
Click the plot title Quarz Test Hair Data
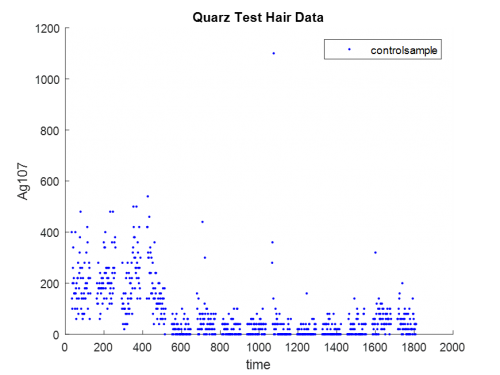[x=258, y=17]
